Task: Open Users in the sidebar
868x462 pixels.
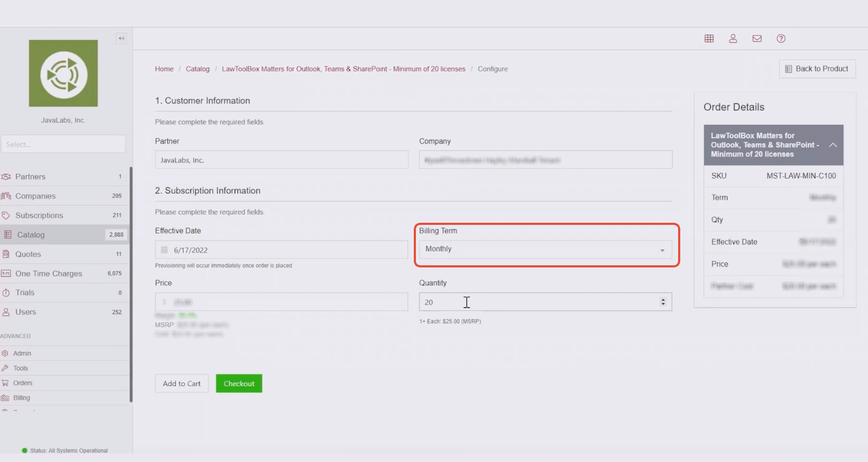Action: coord(64,312)
